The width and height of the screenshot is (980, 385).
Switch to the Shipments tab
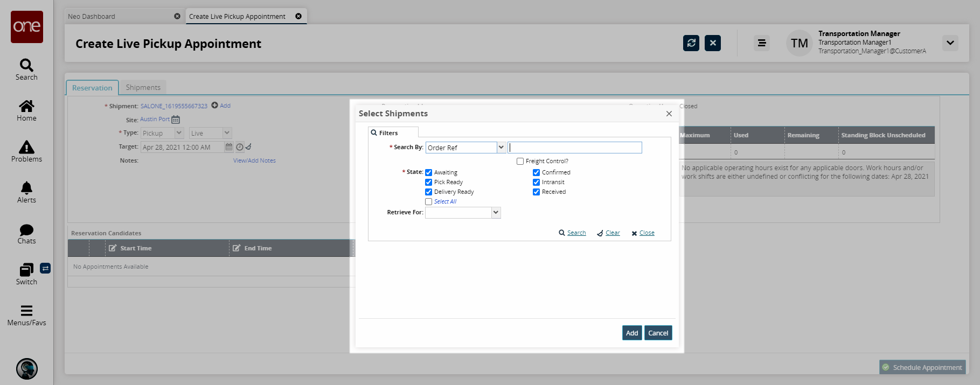143,87
